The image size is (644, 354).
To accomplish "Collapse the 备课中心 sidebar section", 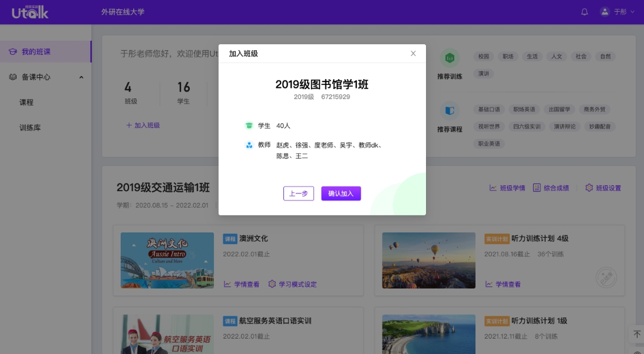I will pos(81,77).
